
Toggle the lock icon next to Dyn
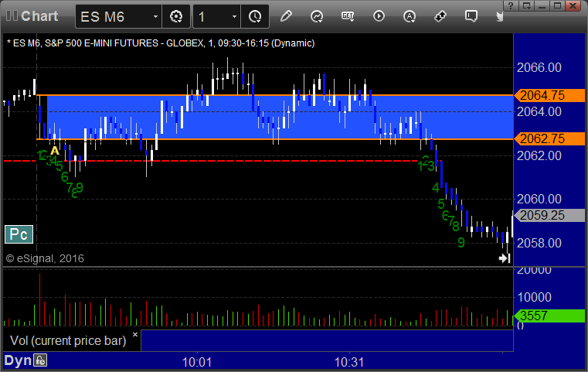point(40,360)
